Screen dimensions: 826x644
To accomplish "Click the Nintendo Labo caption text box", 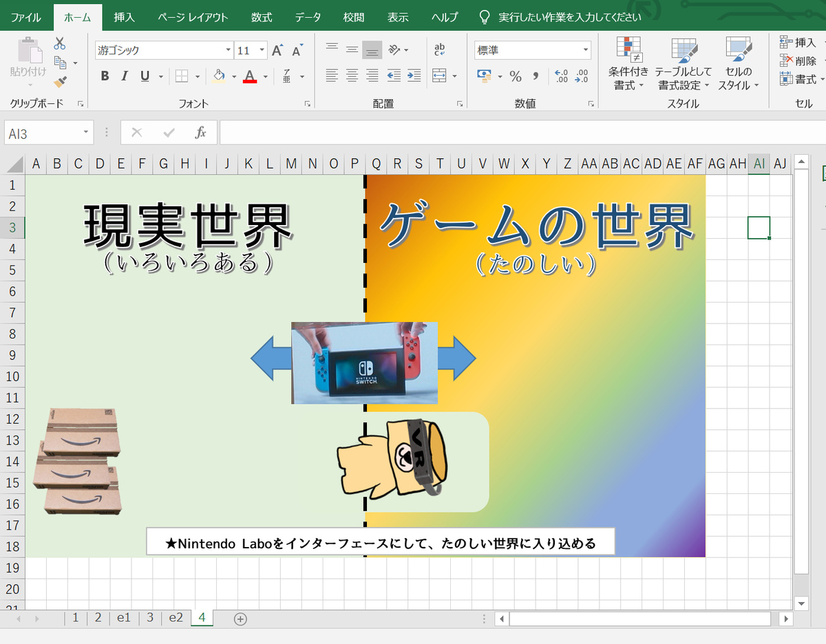I will point(380,543).
